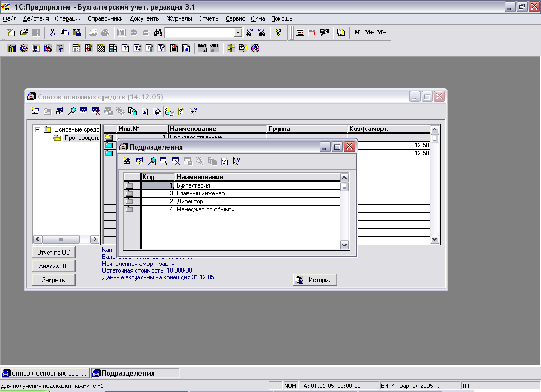This screenshot has height=392, width=541.
Task: Question-mark page icon in Список основных средств toolbar
Action: 181,111
